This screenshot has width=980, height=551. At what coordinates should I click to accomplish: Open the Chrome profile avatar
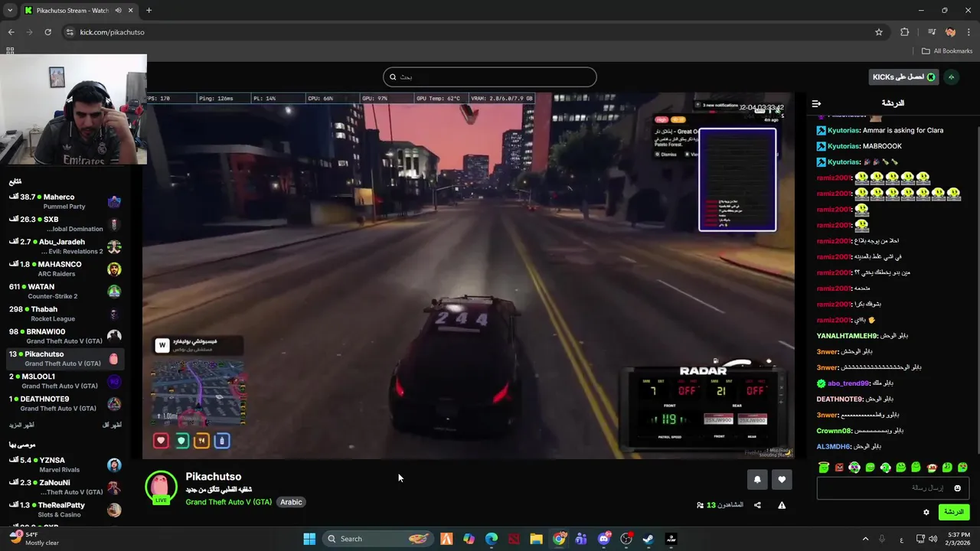click(x=950, y=32)
